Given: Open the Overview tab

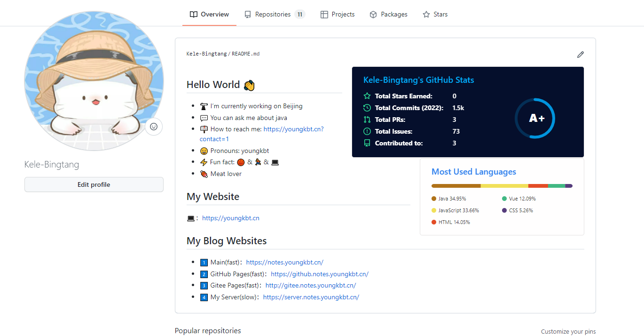Looking at the screenshot, I should (x=209, y=15).
